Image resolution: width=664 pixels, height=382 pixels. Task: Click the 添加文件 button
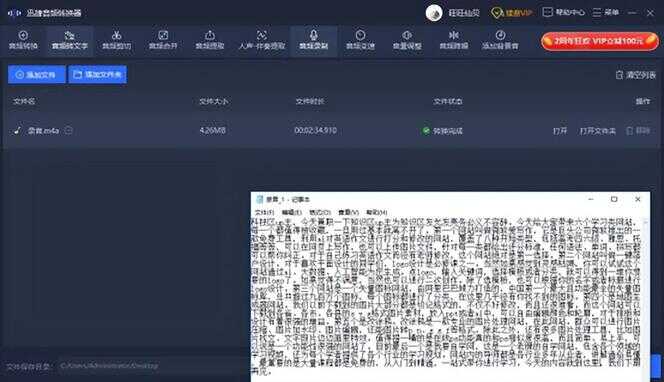(36, 75)
